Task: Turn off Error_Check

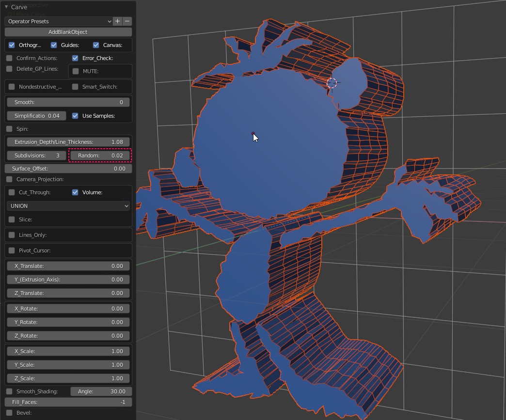Action: [75, 58]
